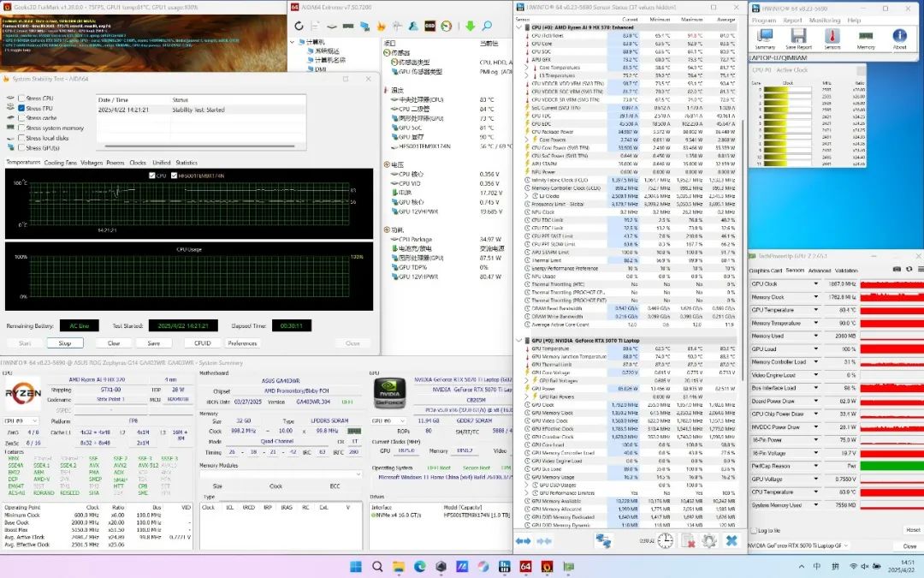This screenshot has width=924, height=578.
Task: Collapse the CPU [#0] AMD Ryzen sensor group
Action: pos(519,27)
